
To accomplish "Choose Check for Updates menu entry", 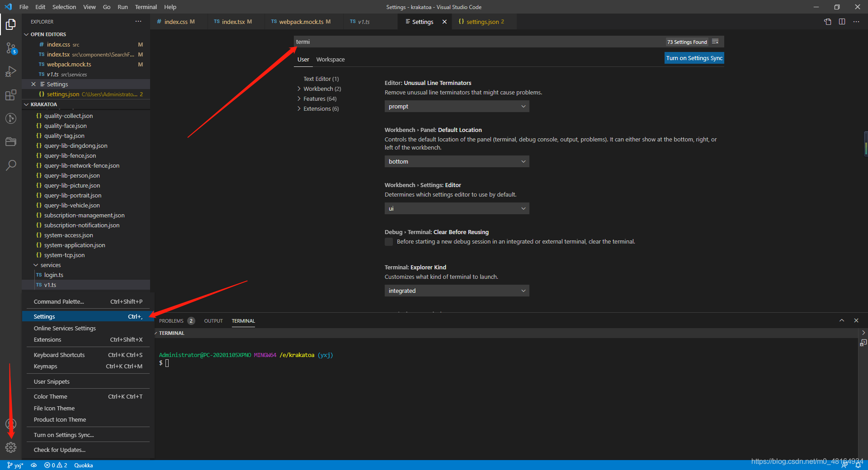I will [x=88, y=450].
